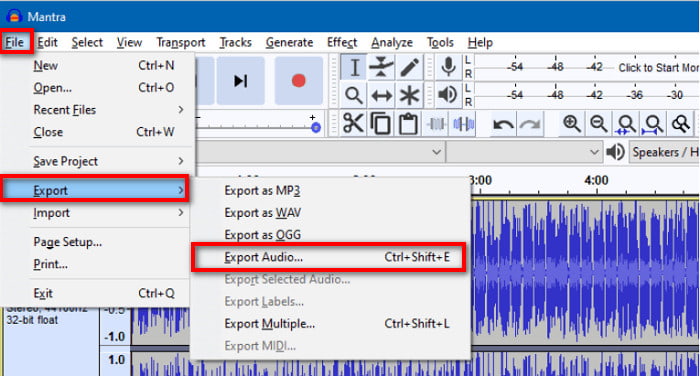Click the Zoom Toggle icon

681,124
